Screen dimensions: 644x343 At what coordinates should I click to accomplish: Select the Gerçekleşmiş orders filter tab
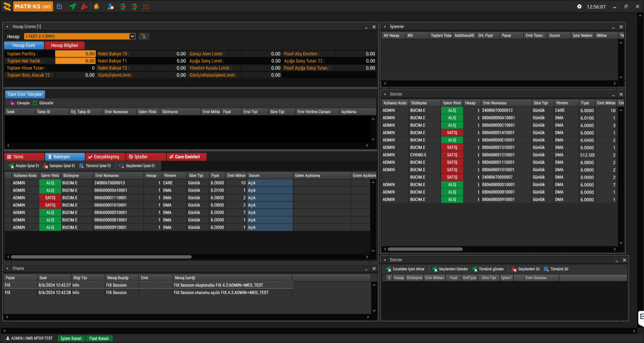105,157
